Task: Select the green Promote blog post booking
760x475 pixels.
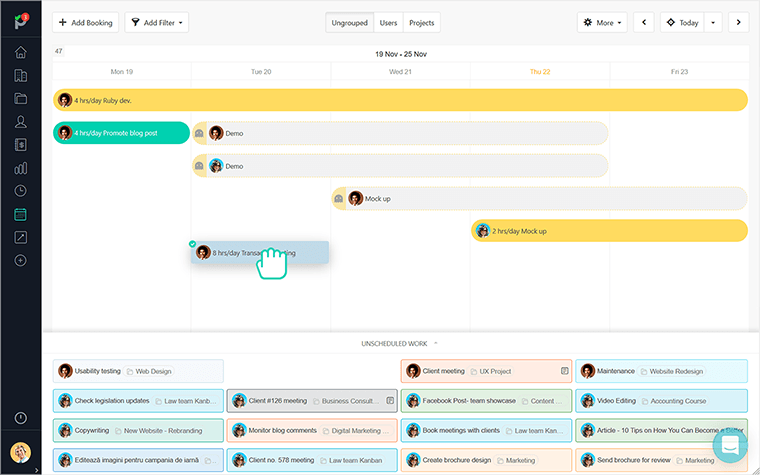Action: click(x=121, y=133)
